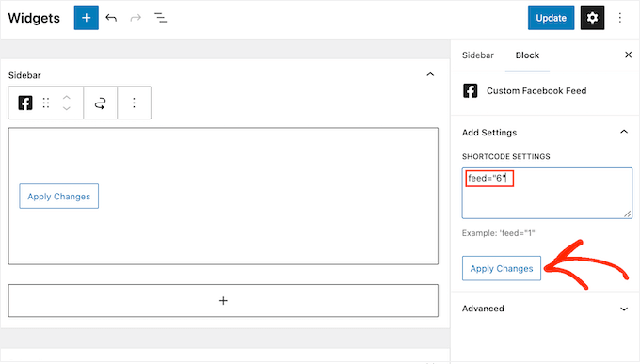Collapse the Sidebar widget area
This screenshot has width=640, height=364.
[430, 74]
